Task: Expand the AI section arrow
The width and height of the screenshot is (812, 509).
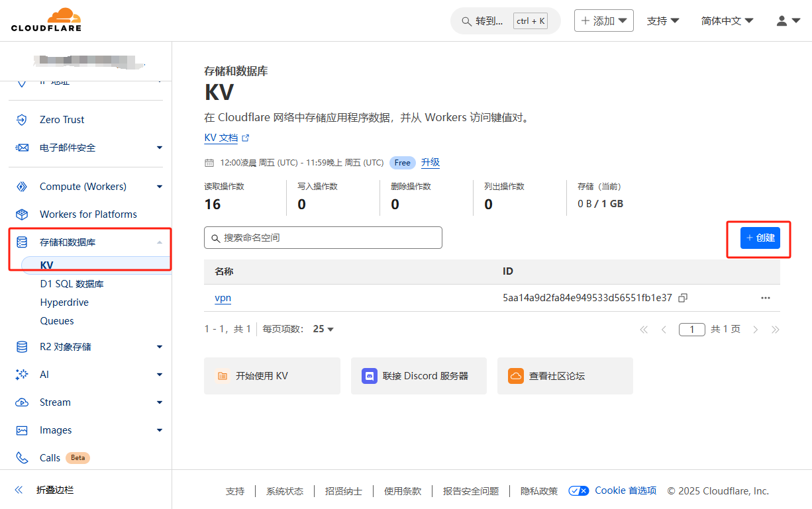Action: click(160, 375)
